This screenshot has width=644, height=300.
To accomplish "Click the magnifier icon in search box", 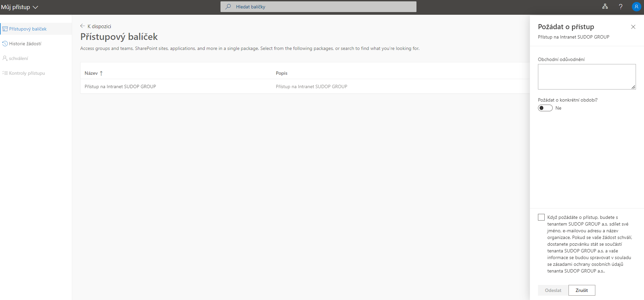I will [228, 7].
